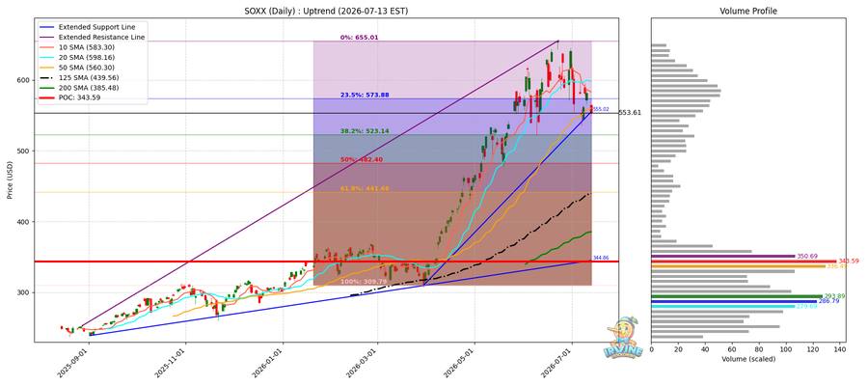Click the Volume Profile panel title
Screen dimensions: 868x386
click(747, 11)
